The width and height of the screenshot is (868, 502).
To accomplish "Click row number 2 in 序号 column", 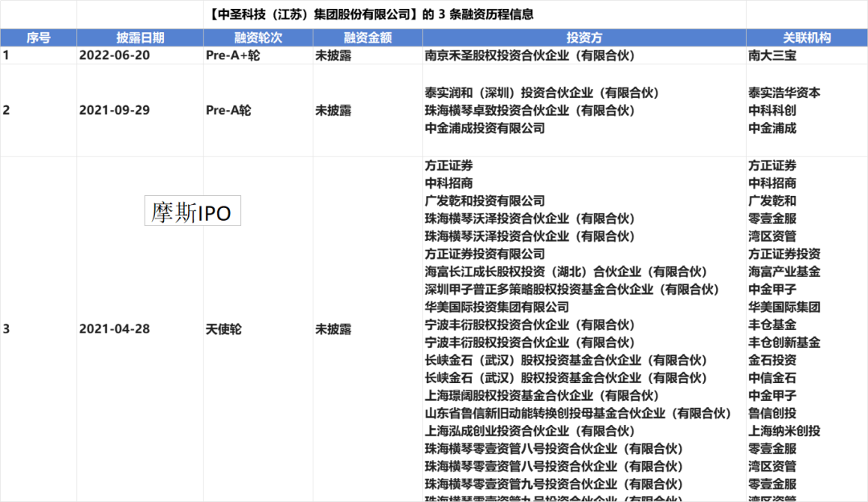I will click(x=6, y=110).
